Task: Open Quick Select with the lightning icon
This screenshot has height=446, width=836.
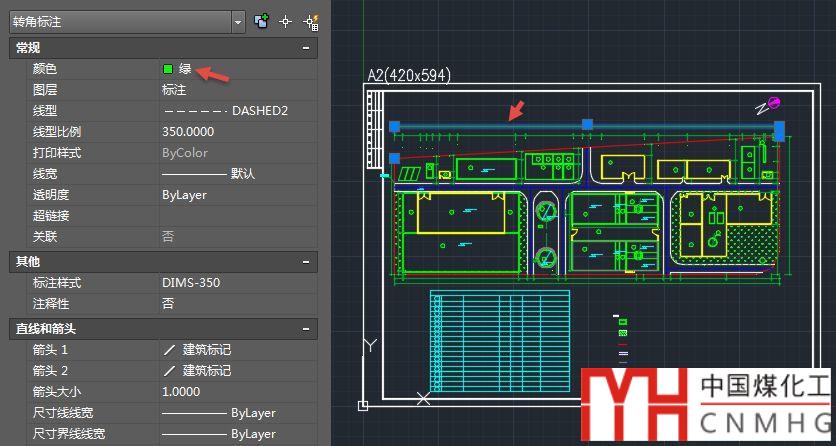Action: (310, 20)
